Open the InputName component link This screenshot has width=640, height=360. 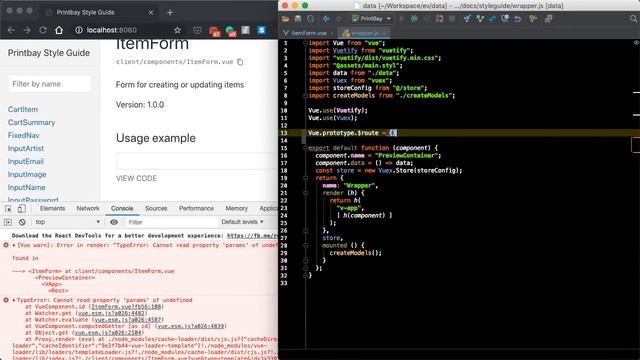27,188
